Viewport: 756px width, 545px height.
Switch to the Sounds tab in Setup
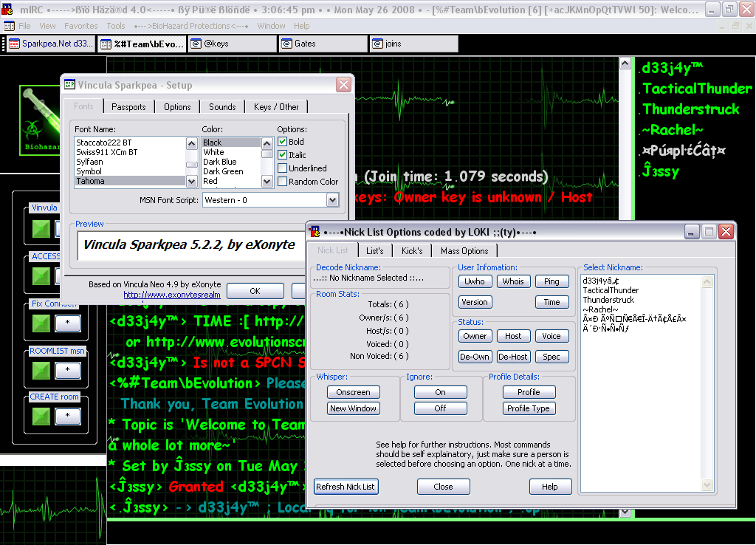coord(222,107)
